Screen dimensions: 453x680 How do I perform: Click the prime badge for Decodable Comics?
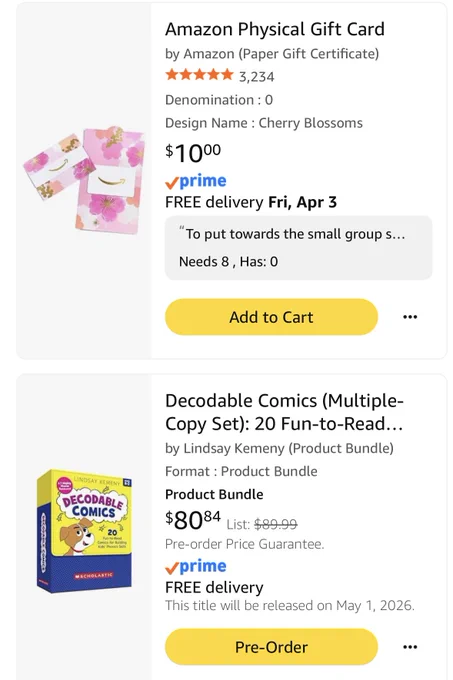[x=196, y=566]
